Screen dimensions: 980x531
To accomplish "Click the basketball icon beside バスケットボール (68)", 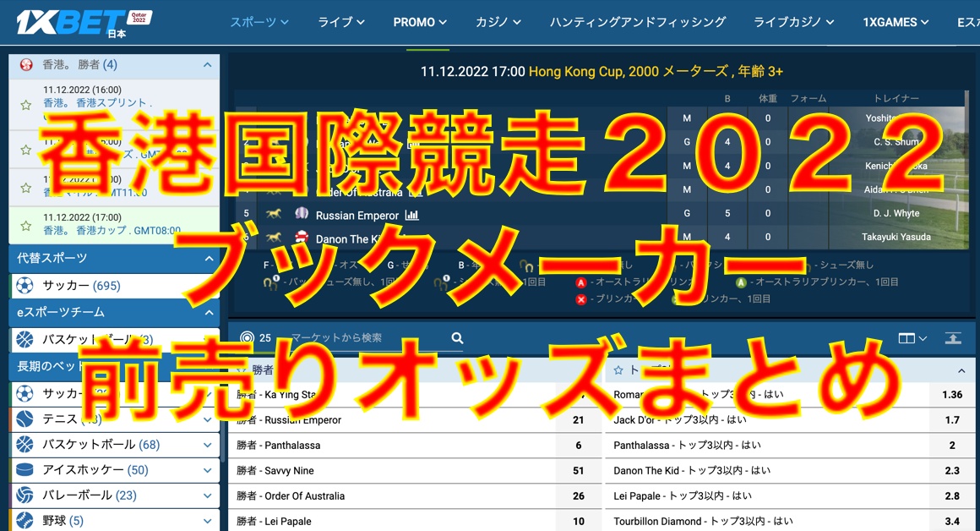I will pyautogui.click(x=24, y=445).
